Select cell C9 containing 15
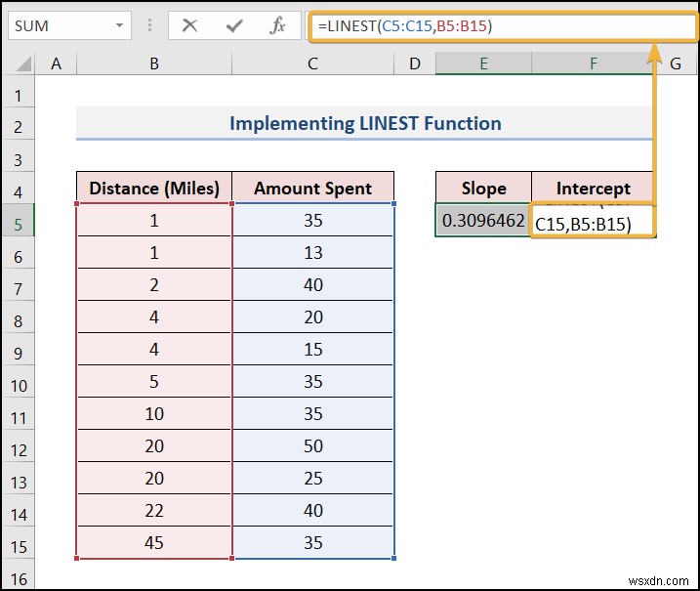Screen dimensions: 700x591 [313, 349]
